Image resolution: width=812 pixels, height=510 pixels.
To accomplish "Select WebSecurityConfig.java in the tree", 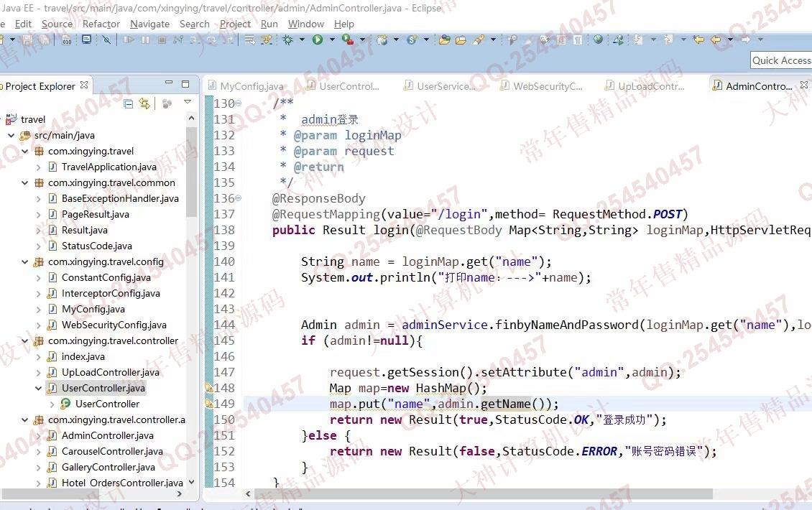I will (114, 325).
